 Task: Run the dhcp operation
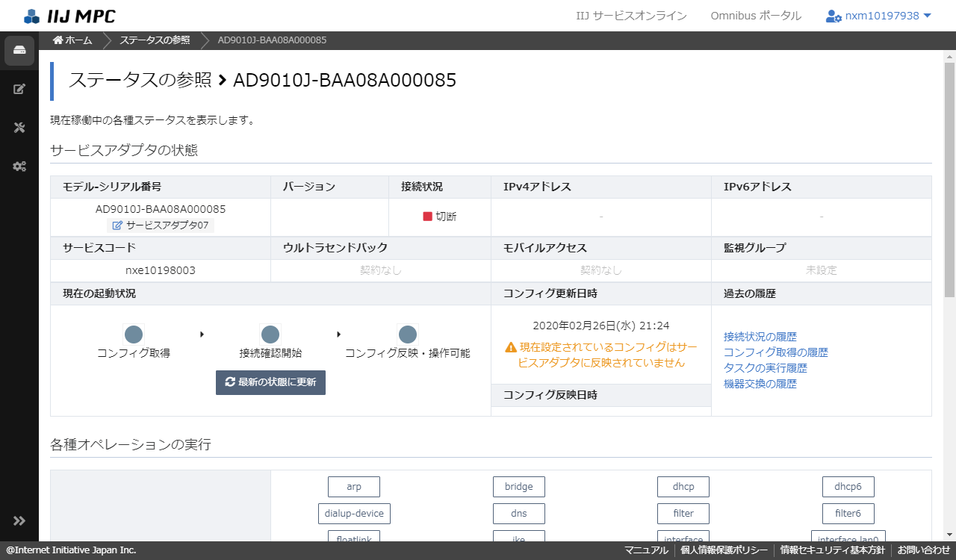[x=683, y=487]
